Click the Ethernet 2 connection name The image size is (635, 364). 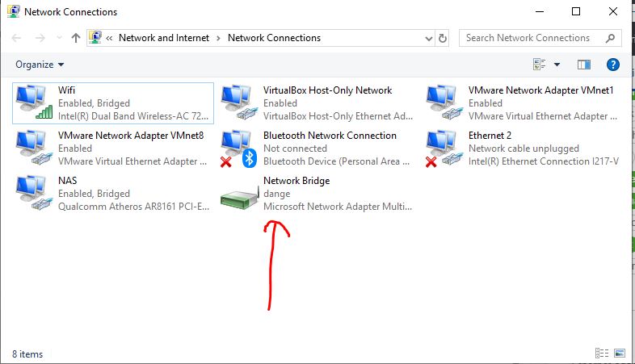pyautogui.click(x=490, y=136)
